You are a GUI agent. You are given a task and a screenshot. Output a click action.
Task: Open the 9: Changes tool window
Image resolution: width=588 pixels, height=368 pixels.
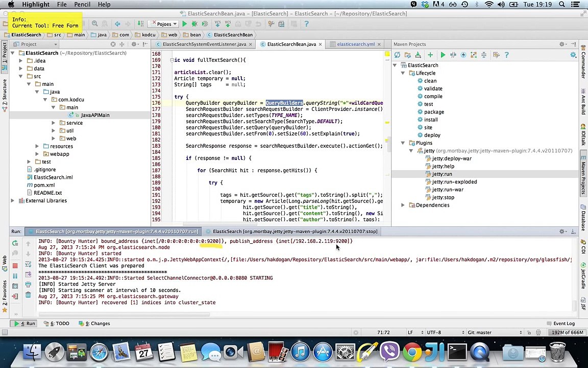94,324
